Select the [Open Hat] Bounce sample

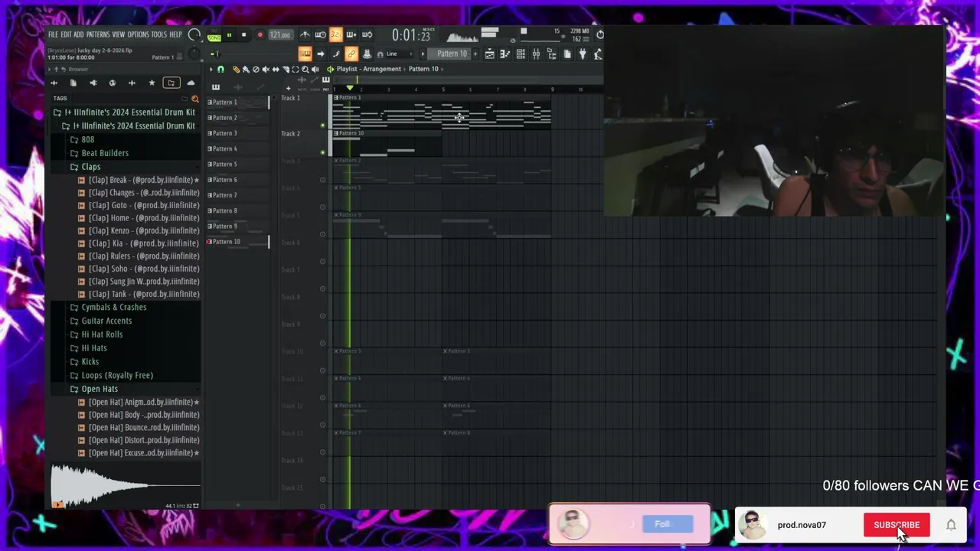tap(139, 427)
